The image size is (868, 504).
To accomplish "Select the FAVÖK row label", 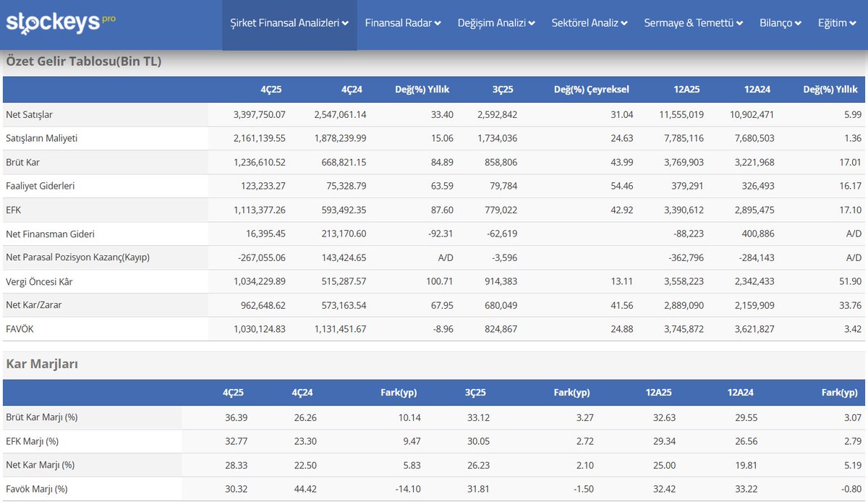I will tap(20, 329).
